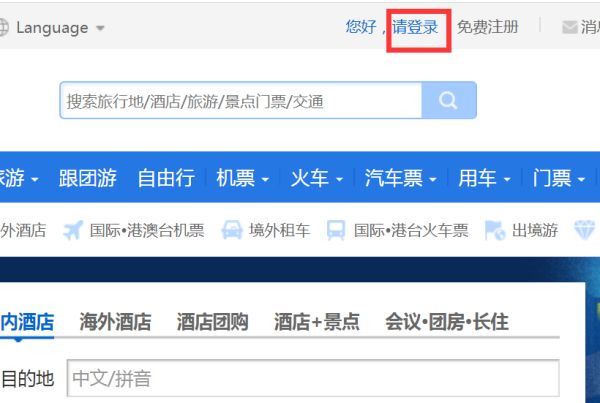Click the 请登录 login link
Viewport: 600px width, 403px height.
415,27
